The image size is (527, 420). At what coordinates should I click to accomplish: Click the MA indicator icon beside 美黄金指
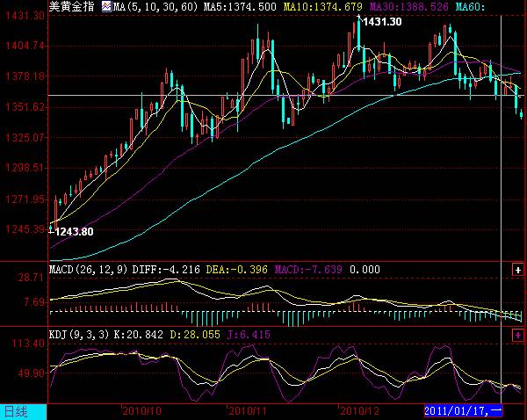click(x=106, y=6)
